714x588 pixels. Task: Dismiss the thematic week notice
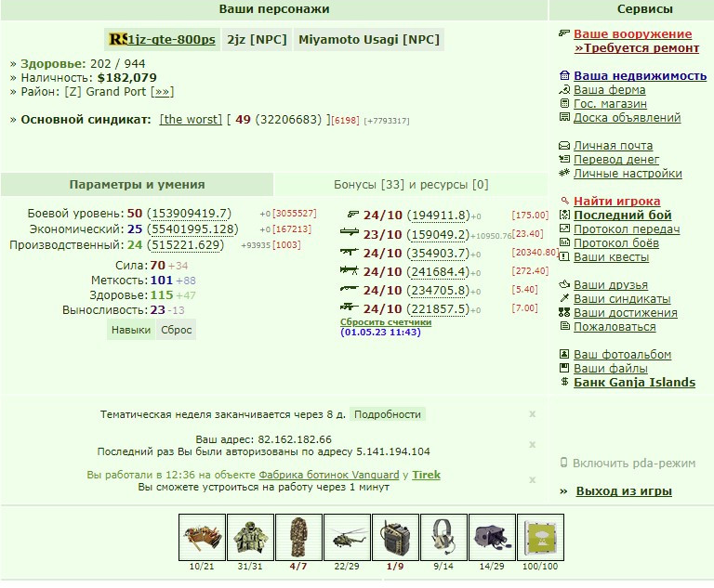(x=533, y=413)
